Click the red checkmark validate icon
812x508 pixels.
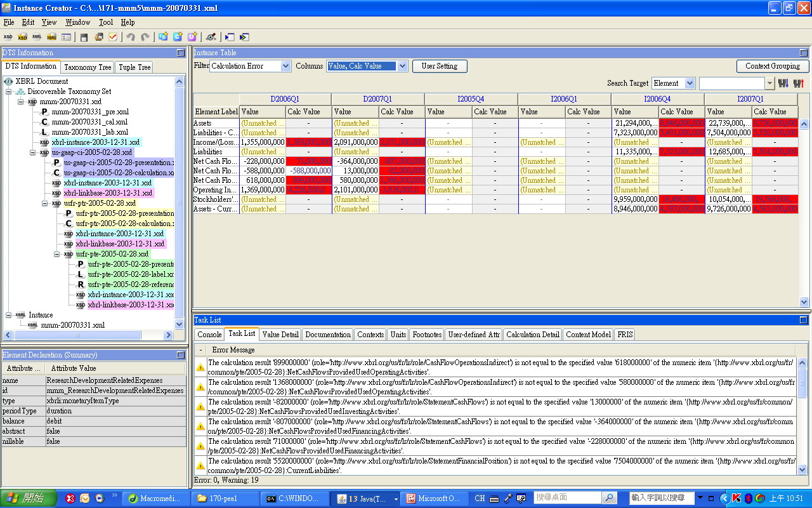[x=113, y=37]
